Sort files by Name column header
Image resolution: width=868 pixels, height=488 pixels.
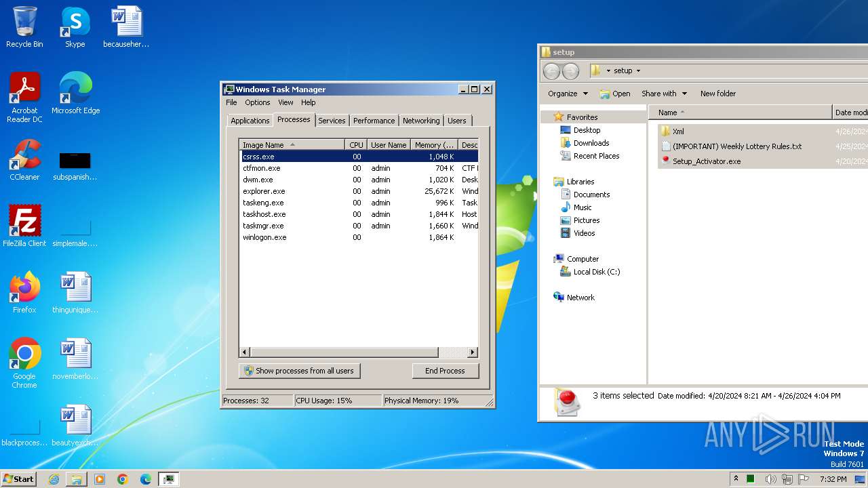(740, 113)
